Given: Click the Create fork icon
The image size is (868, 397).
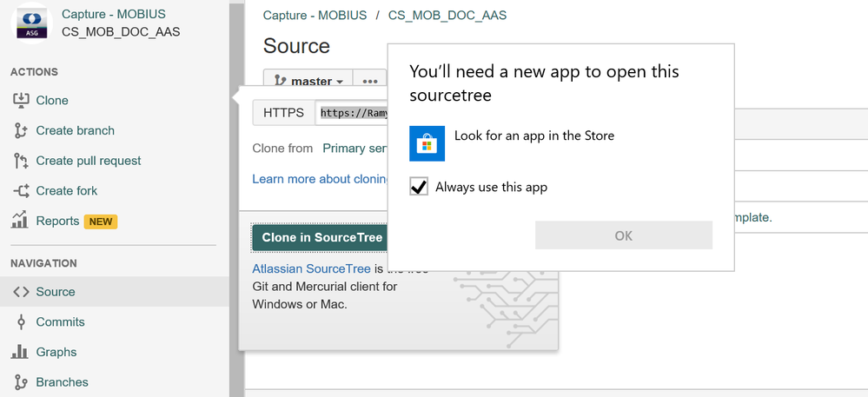Looking at the screenshot, I should click(21, 190).
